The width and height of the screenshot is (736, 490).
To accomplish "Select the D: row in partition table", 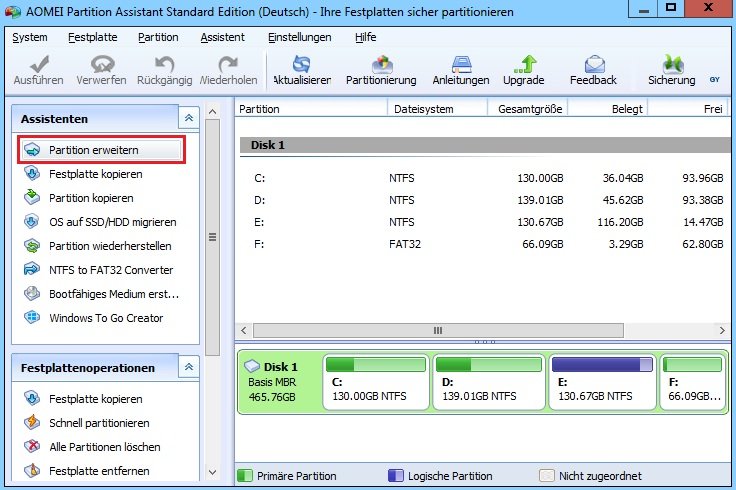I will (x=483, y=200).
